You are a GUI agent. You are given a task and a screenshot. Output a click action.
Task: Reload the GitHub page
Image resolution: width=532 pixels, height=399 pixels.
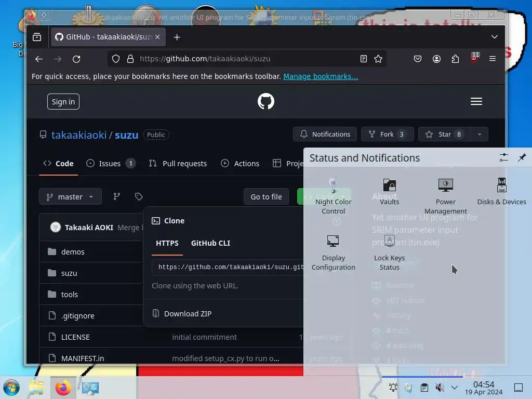(76, 59)
